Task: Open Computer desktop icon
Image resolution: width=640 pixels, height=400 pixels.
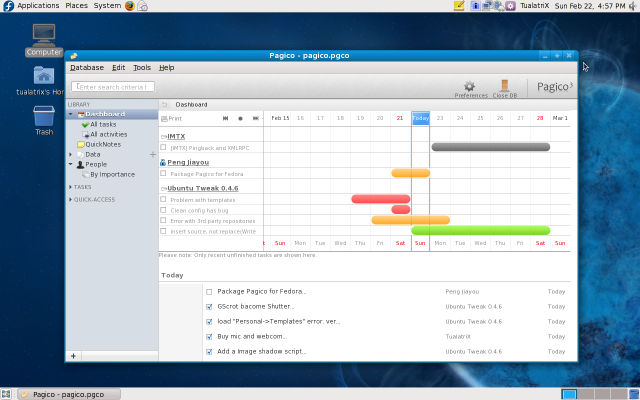Action: tap(44, 40)
